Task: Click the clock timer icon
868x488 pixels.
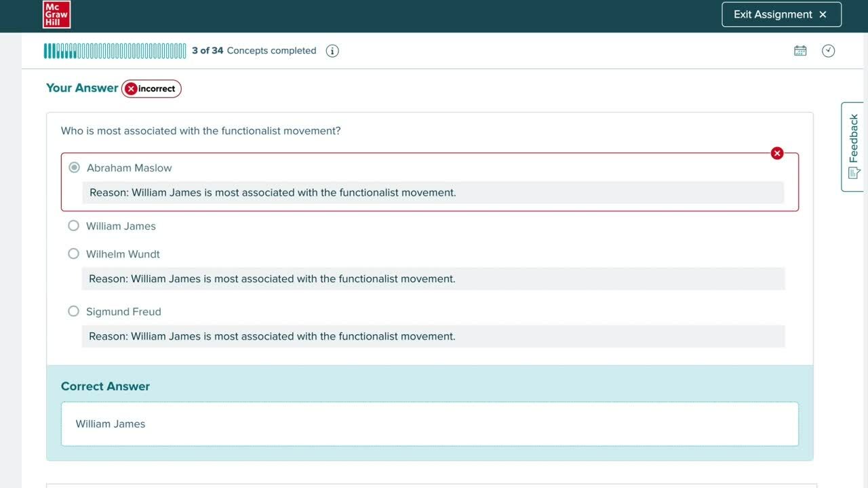Action: pos(828,51)
